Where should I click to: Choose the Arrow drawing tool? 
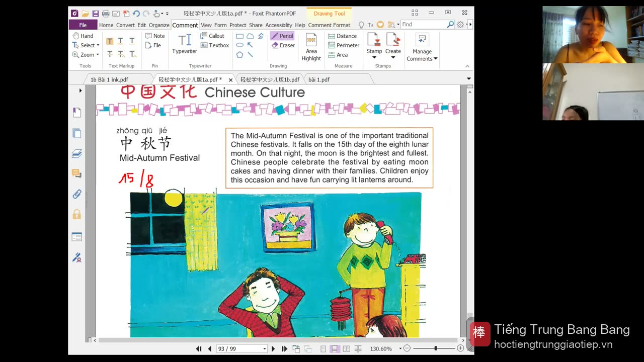[250, 45]
